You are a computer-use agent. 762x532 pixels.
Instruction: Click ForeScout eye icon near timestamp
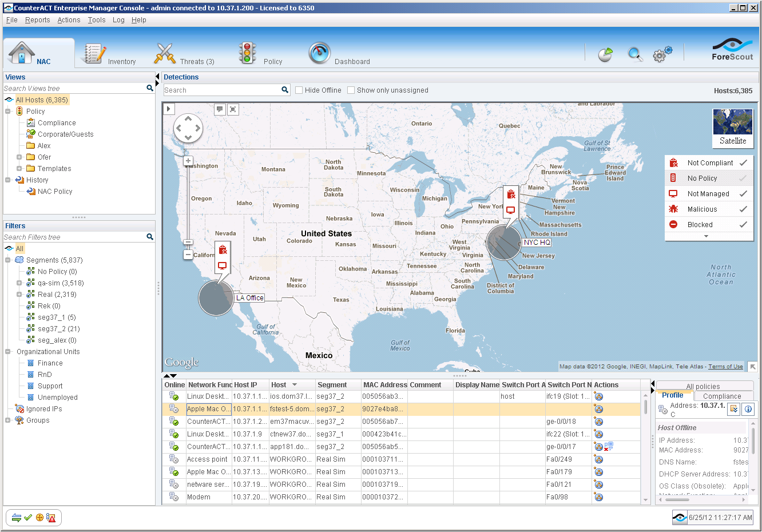(680, 517)
